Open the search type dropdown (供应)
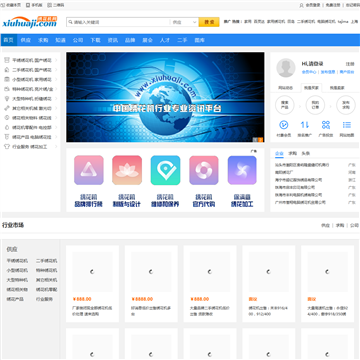This screenshot has width=360, height=360. [184, 22]
